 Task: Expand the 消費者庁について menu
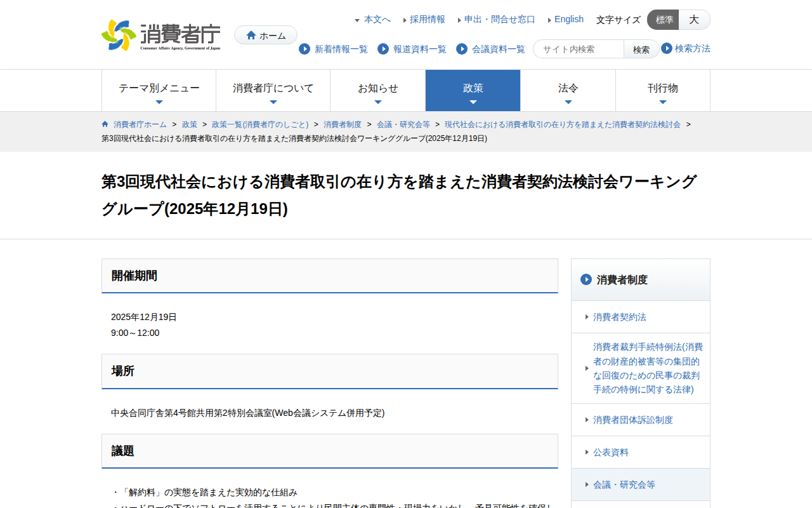[x=273, y=91]
